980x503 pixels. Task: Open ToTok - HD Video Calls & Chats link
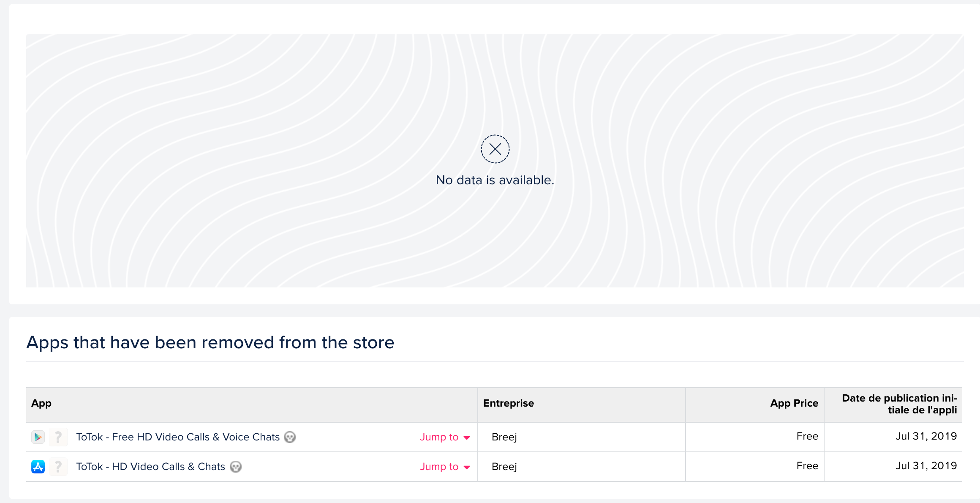tap(150, 466)
